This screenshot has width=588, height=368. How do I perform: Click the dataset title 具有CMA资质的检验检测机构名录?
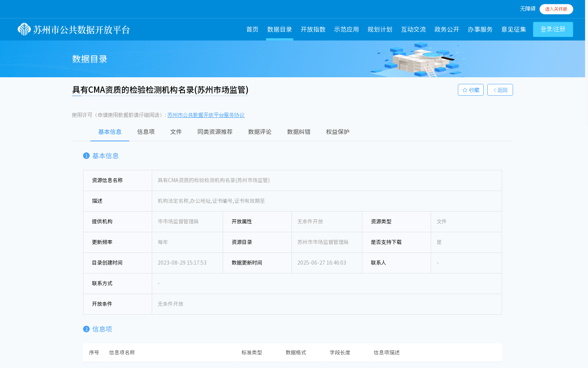(160, 90)
